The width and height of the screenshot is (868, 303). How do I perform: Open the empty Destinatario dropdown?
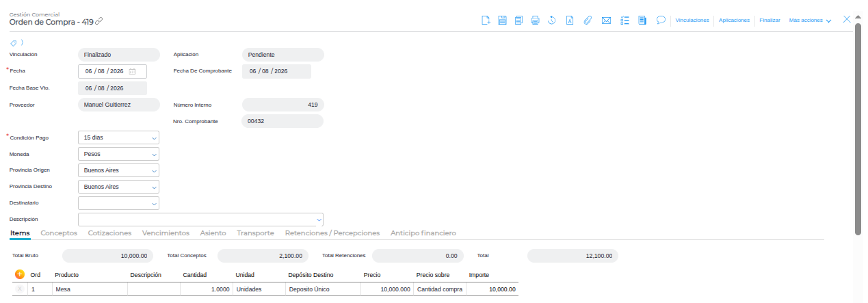[118, 203]
